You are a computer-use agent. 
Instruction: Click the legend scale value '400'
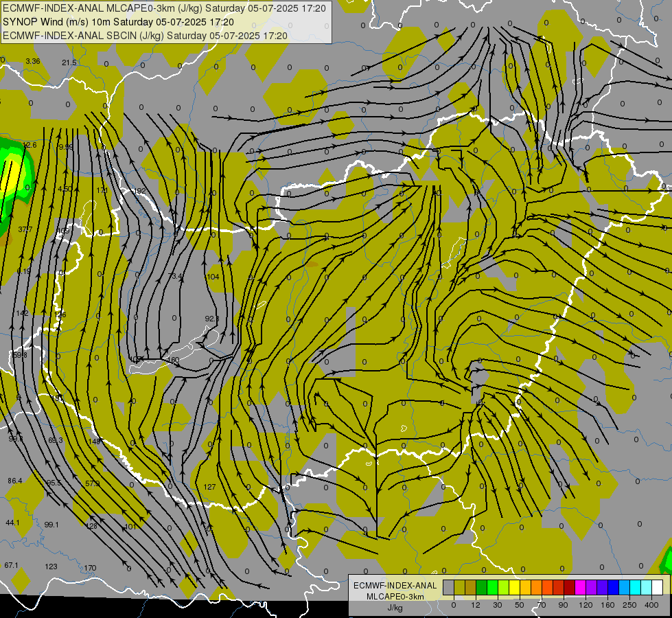tap(651, 605)
